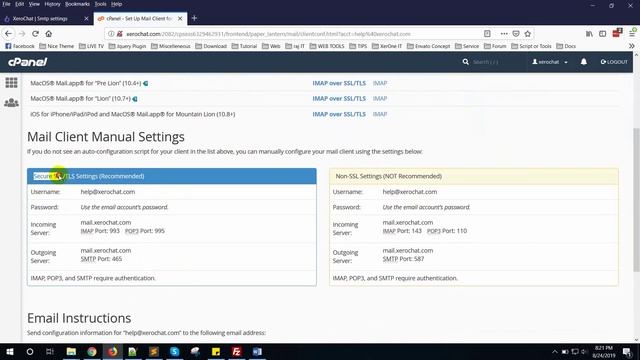Open the Script or Tools bookmark folder
The image size is (640, 360).
tap(531, 46)
